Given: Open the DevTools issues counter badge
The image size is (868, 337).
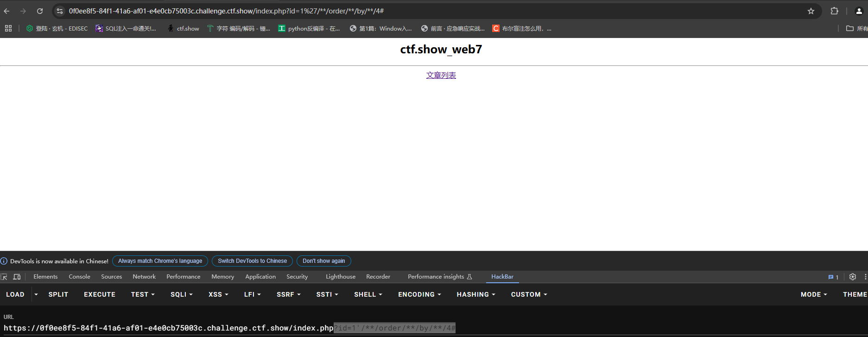Looking at the screenshot, I should coord(833,277).
